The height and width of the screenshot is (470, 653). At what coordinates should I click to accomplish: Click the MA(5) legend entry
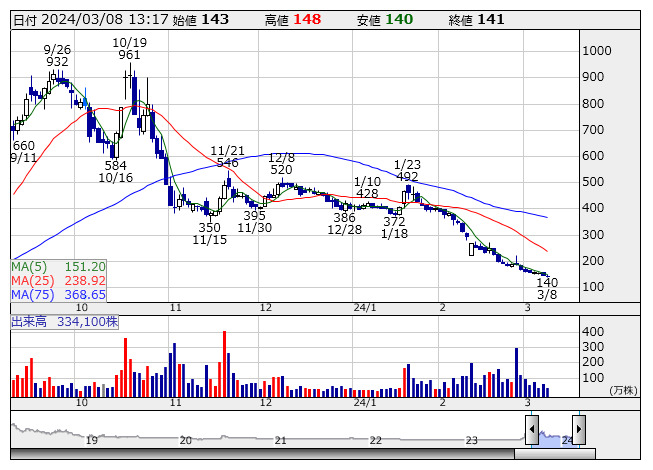click(58, 267)
